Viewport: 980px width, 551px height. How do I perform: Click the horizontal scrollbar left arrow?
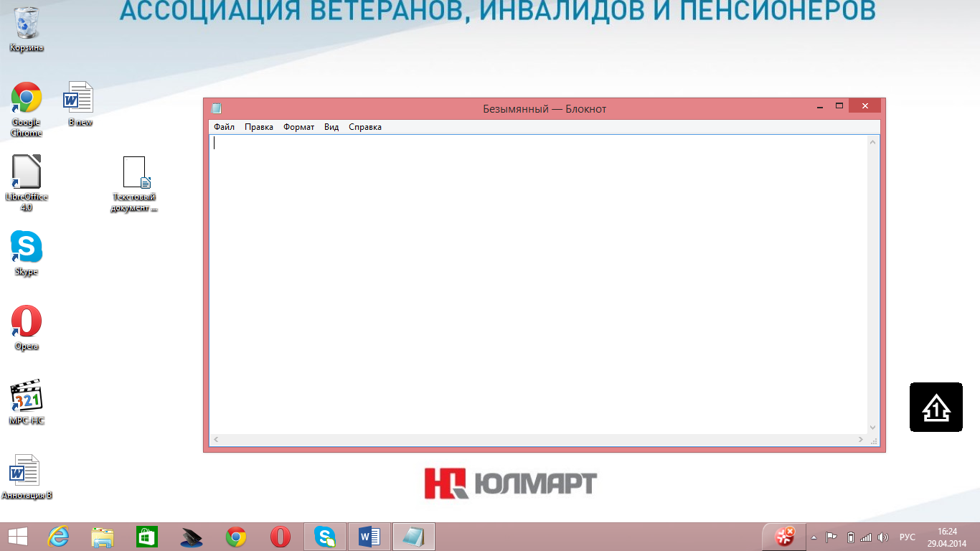coord(216,439)
